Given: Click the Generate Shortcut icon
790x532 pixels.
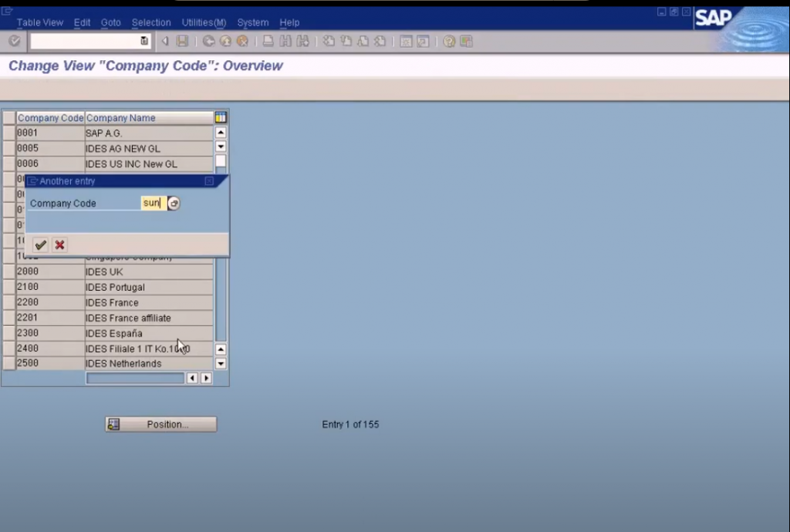Looking at the screenshot, I should coord(423,42).
